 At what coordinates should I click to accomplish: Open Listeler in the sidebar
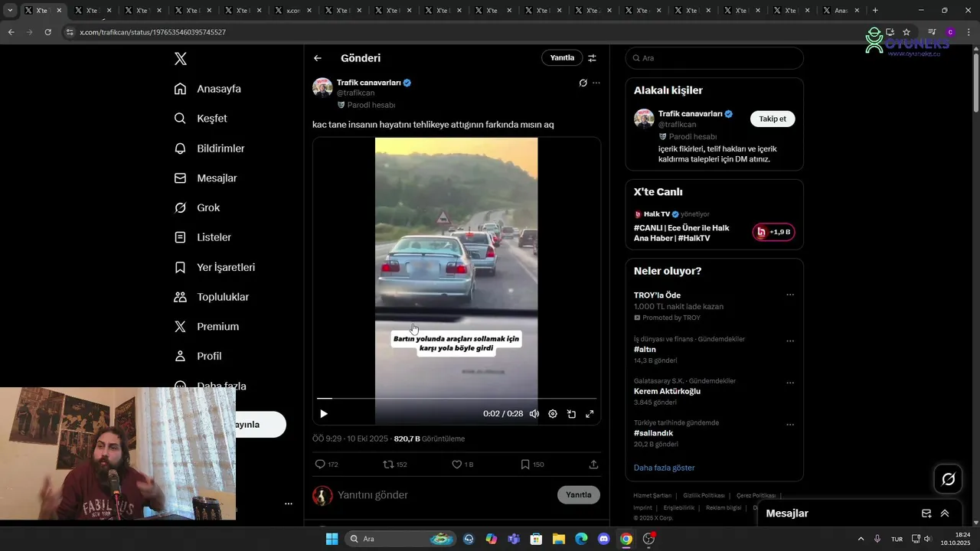tap(202, 237)
